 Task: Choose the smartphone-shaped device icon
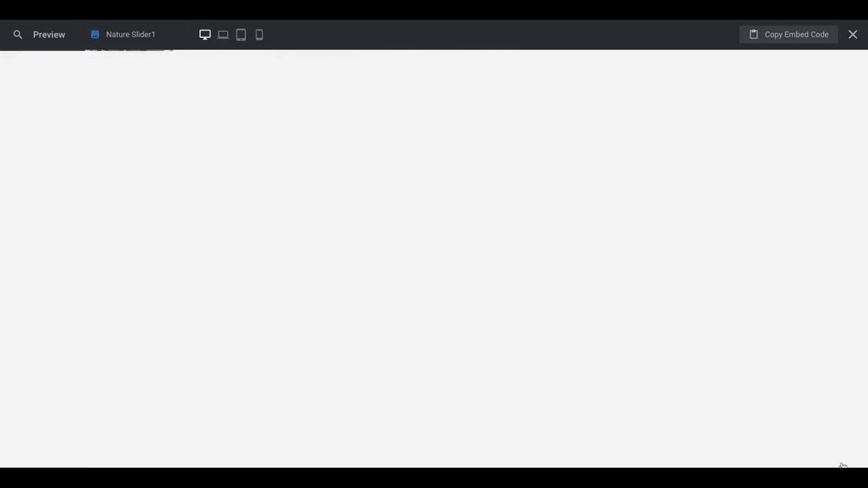tap(259, 35)
